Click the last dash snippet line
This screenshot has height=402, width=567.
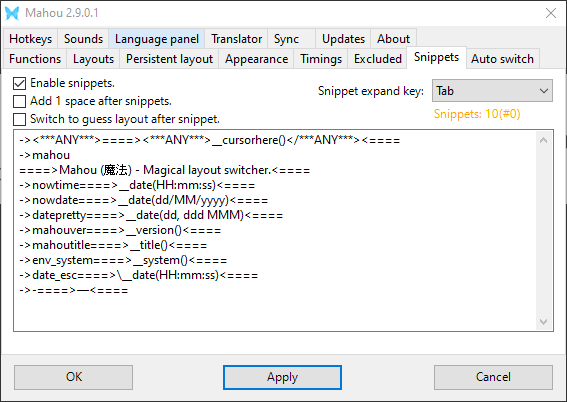[x=74, y=290]
